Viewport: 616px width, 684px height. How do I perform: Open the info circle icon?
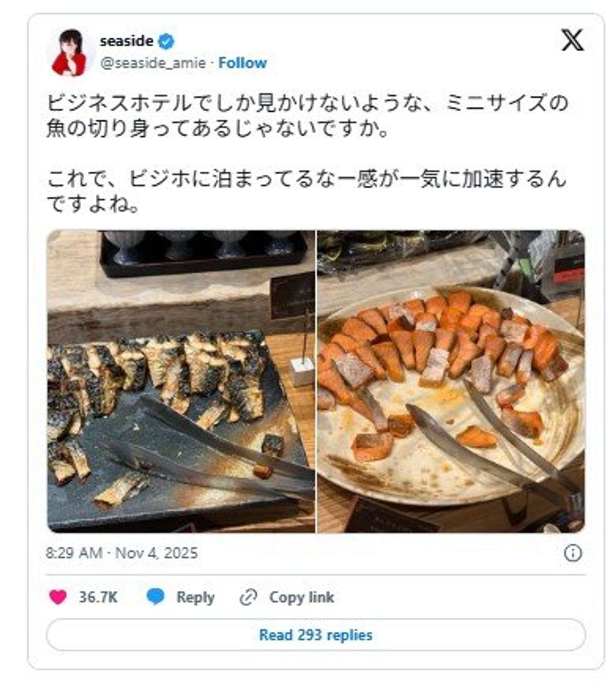(572, 553)
